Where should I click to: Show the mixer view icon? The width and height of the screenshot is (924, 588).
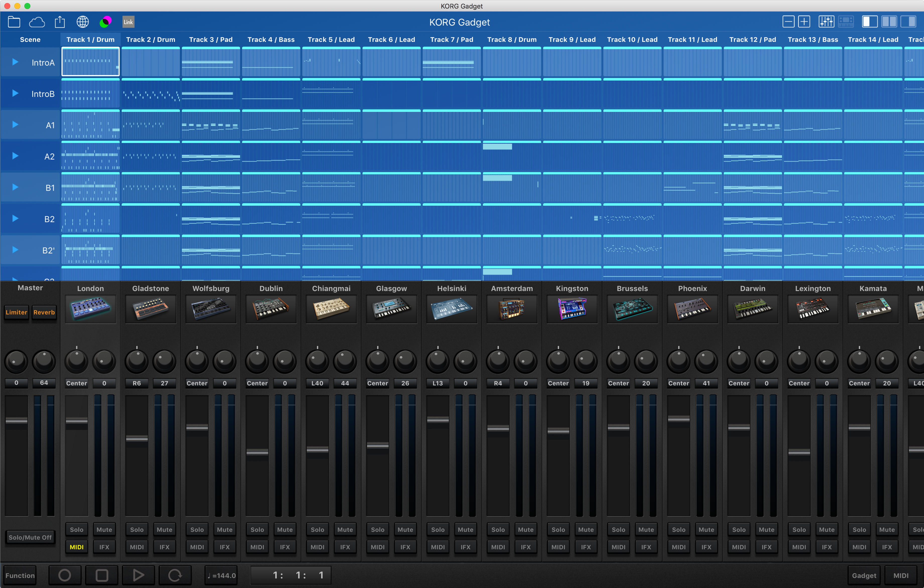point(826,22)
